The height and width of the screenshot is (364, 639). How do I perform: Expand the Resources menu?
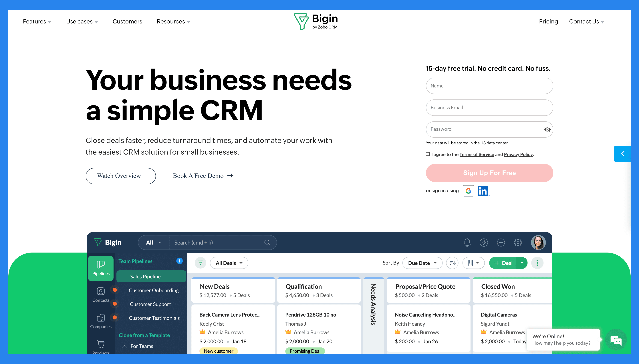tap(174, 22)
